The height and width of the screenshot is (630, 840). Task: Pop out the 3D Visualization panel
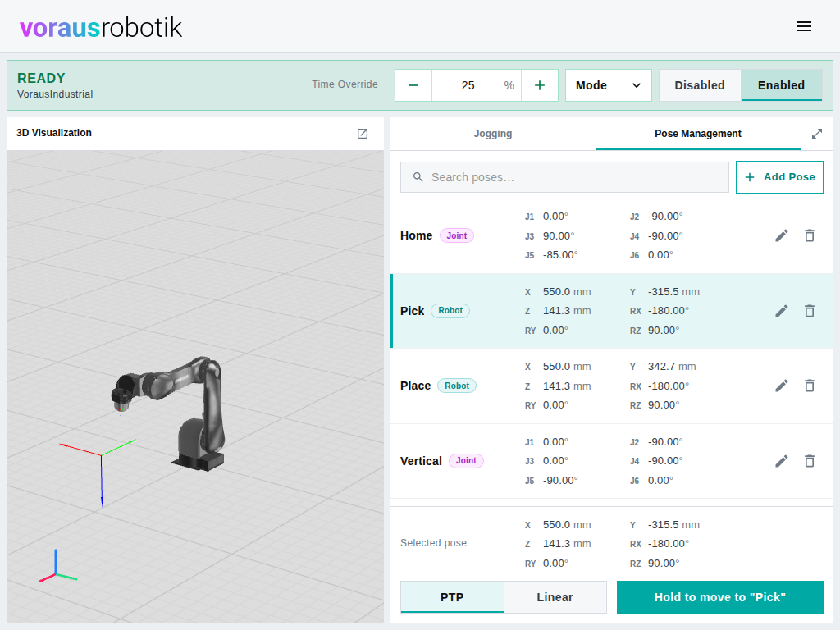(x=363, y=134)
